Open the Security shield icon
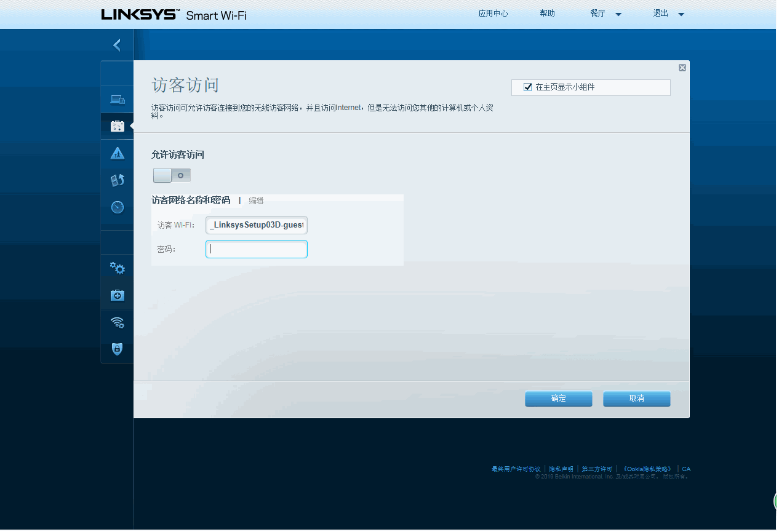Viewport: 779px width, 532px height. [x=117, y=349]
